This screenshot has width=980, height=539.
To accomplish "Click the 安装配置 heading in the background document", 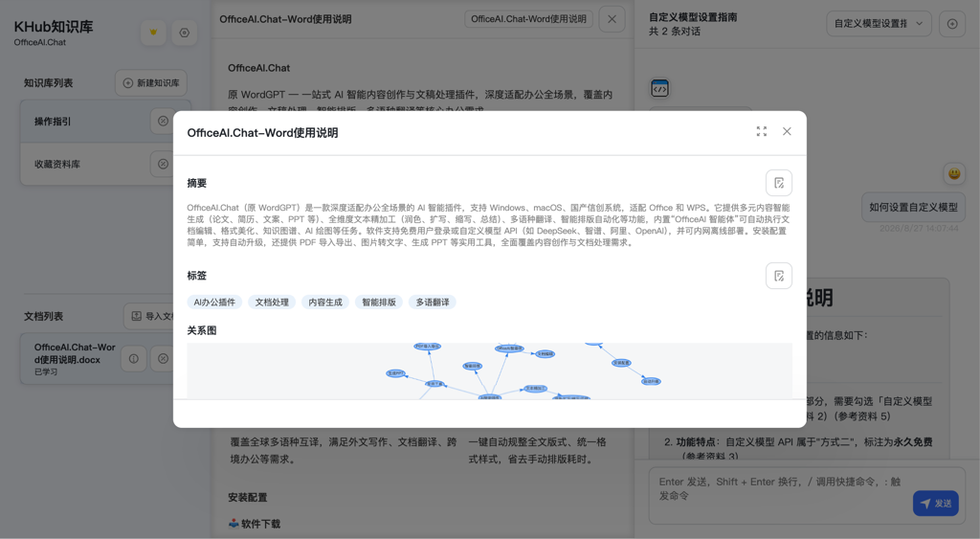I will [x=248, y=497].
